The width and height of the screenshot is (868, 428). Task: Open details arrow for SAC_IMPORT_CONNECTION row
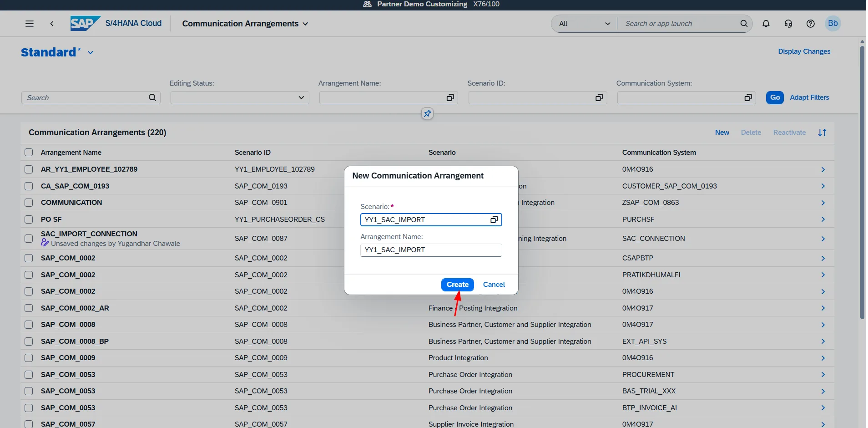tap(823, 239)
